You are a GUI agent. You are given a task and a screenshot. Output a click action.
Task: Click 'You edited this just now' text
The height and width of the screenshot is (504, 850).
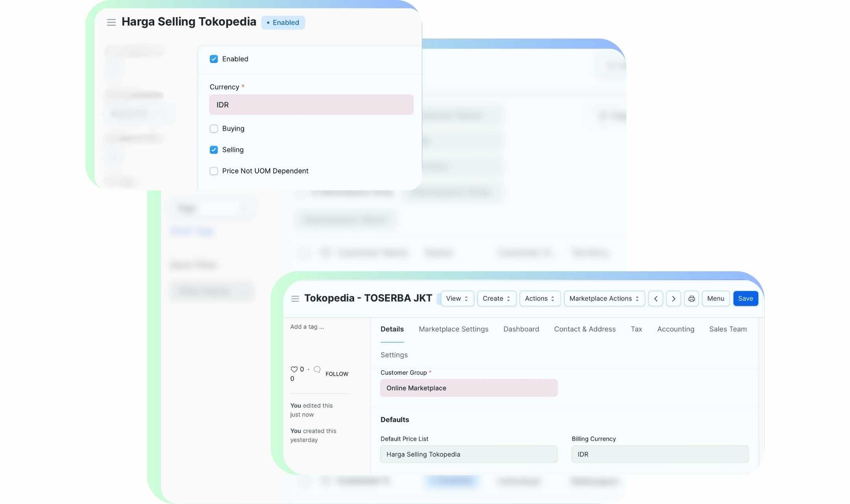[311, 410]
